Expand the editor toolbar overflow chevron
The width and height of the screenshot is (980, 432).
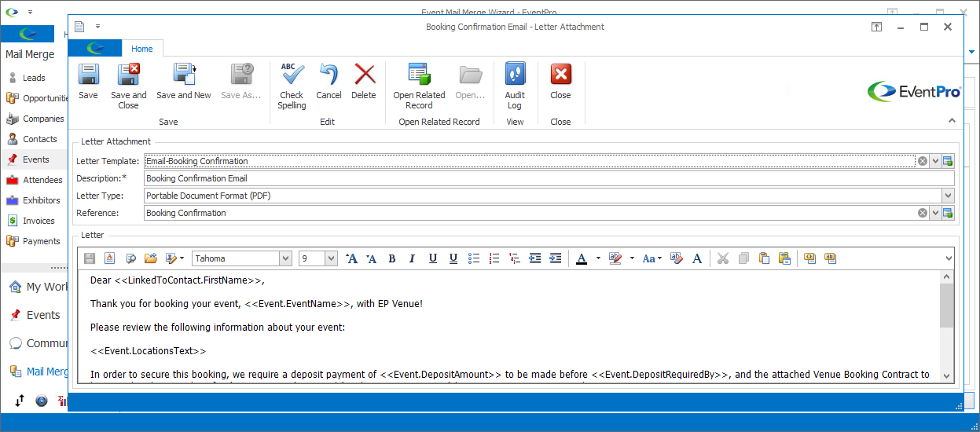pyautogui.click(x=949, y=258)
